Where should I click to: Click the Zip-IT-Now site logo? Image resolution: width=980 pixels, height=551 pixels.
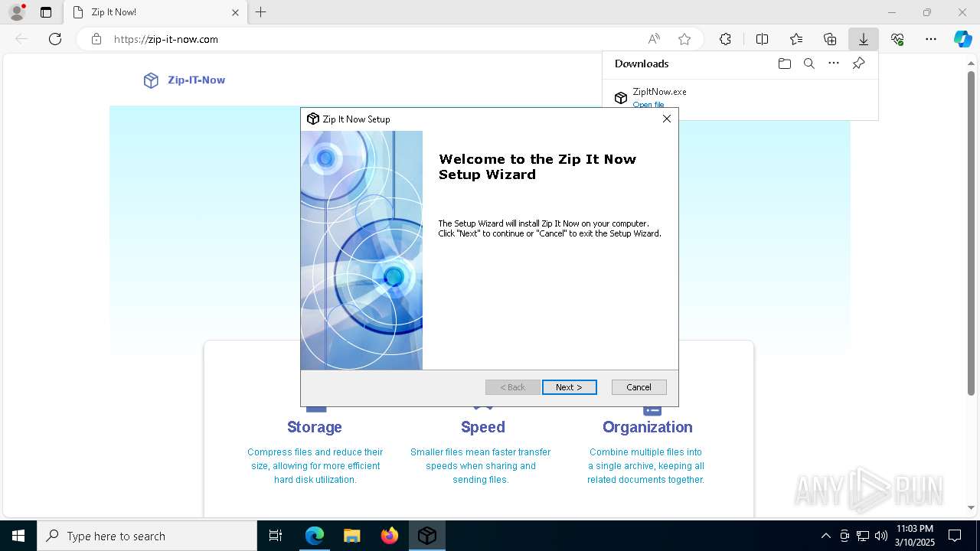(x=184, y=80)
